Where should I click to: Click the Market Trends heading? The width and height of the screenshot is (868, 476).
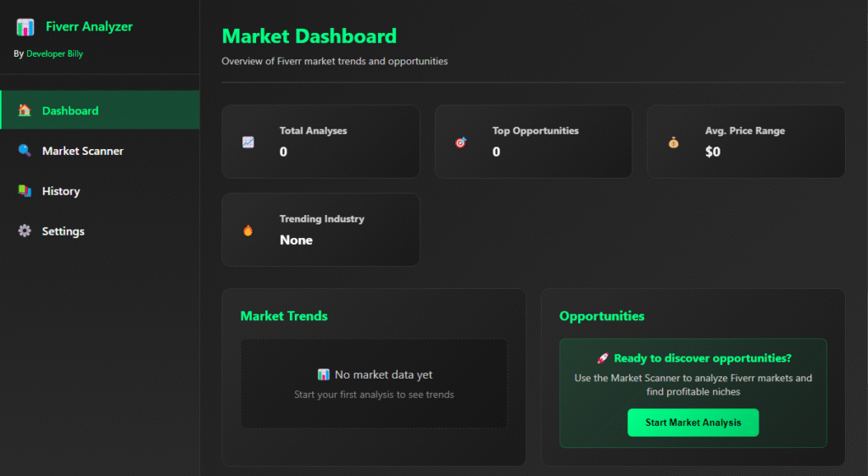click(284, 316)
